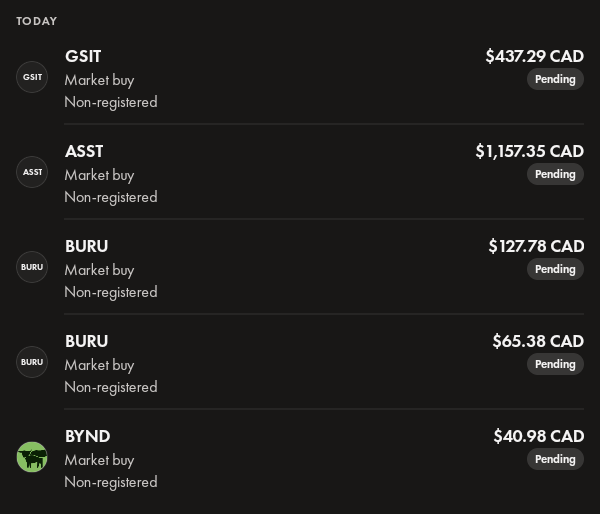Screen dimensions: 600x514
Task: Click Non-registered under the BYND order
Action: [111, 482]
